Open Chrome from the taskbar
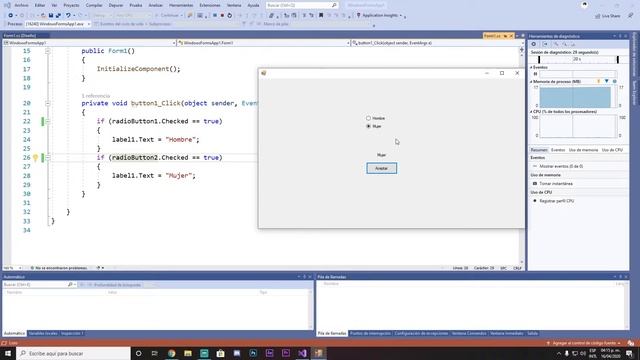Image resolution: width=640 pixels, height=360 pixels. (171, 353)
